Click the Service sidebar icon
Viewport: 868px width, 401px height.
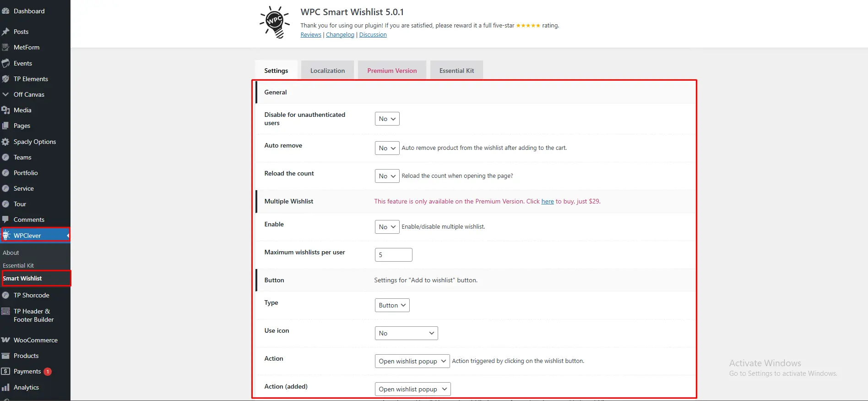[x=5, y=188]
